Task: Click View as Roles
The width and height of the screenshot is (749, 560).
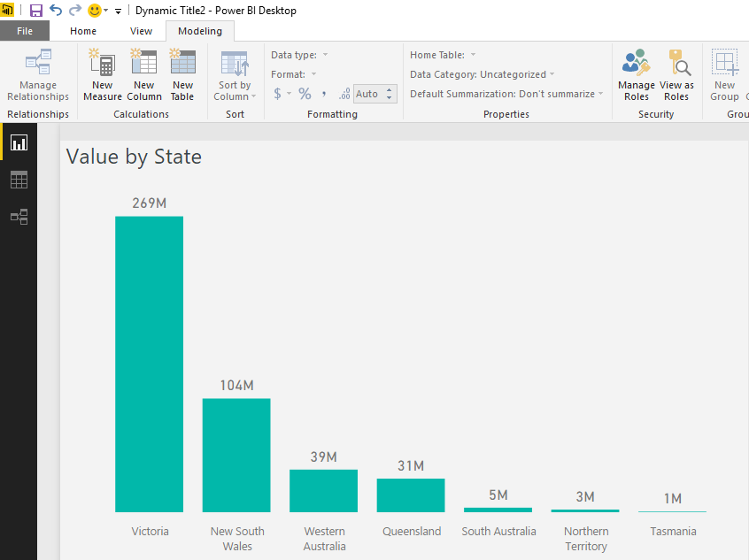Action: click(x=676, y=75)
